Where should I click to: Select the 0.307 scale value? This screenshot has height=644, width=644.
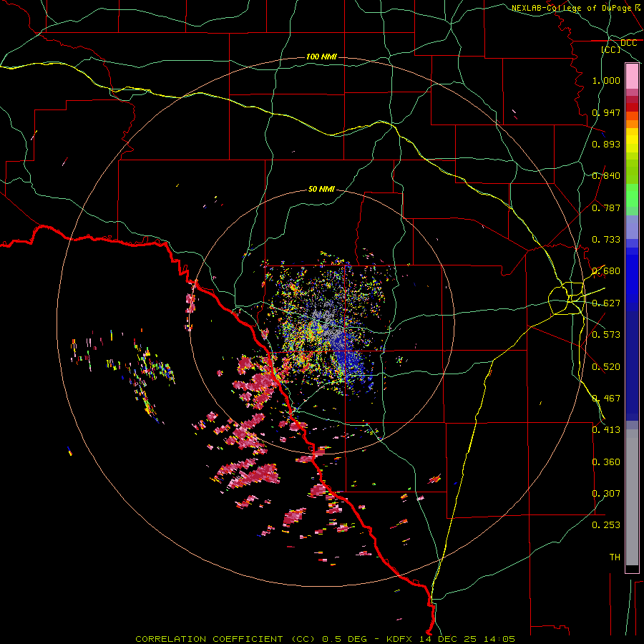click(606, 494)
